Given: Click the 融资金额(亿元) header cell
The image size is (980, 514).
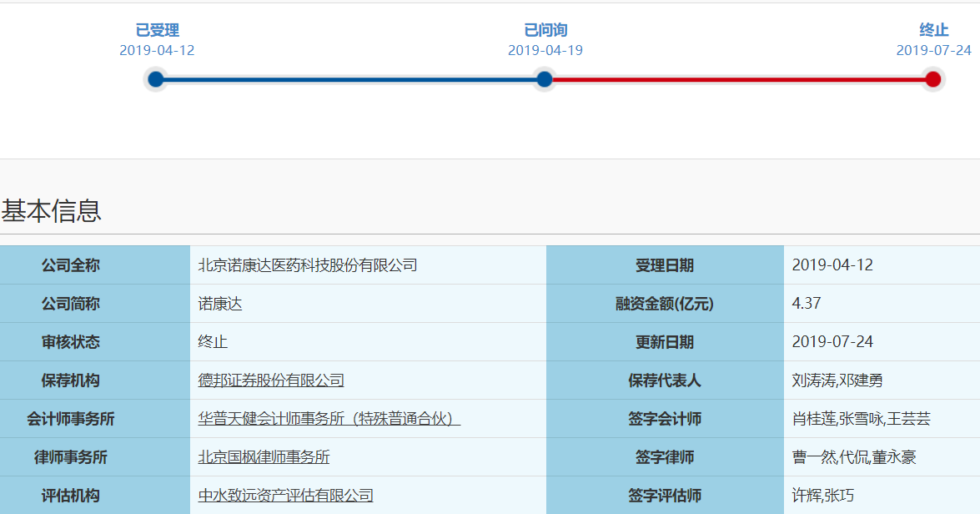Looking at the screenshot, I should 665,304.
